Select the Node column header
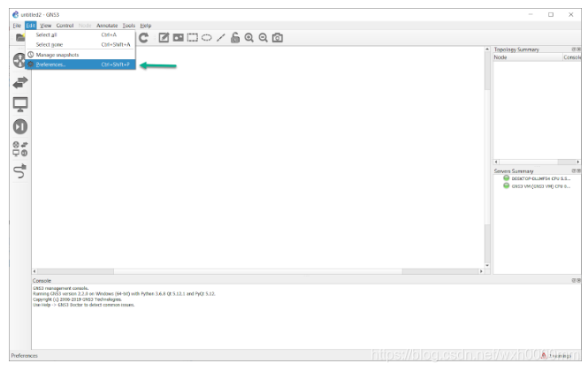This screenshot has width=588, height=371. coord(528,57)
